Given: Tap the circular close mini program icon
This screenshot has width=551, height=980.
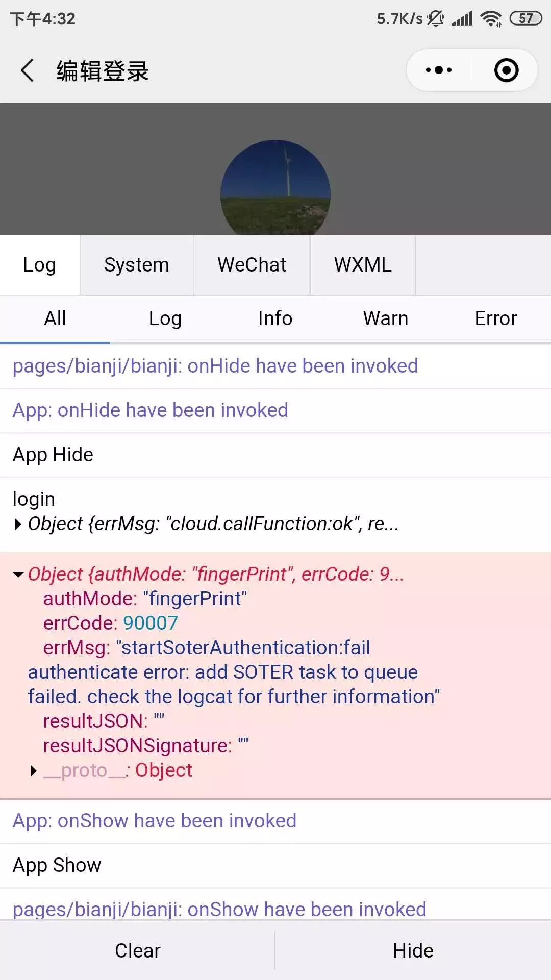Looking at the screenshot, I should (x=506, y=70).
